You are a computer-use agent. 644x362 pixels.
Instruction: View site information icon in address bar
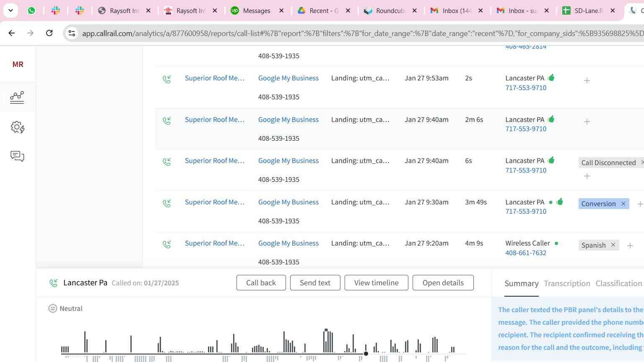coord(72,33)
